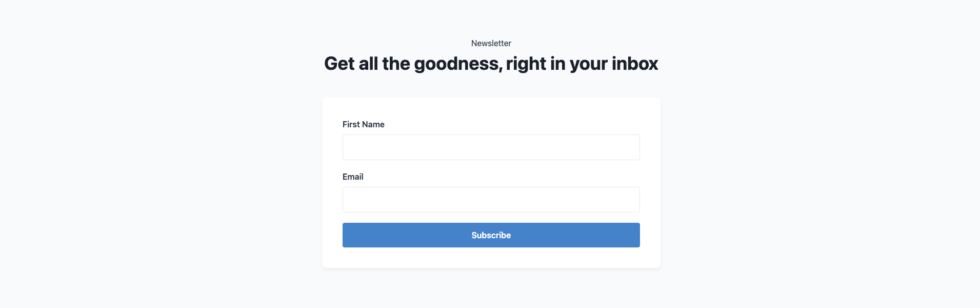Click the Newsletter text above the heading
Viewport: 980px width, 308px height.
(491, 43)
